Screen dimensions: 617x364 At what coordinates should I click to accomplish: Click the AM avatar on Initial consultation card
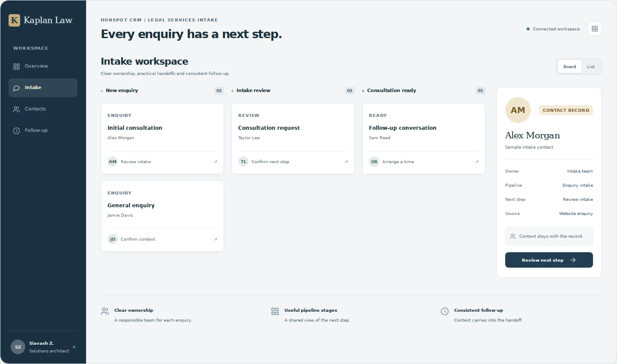(x=113, y=162)
